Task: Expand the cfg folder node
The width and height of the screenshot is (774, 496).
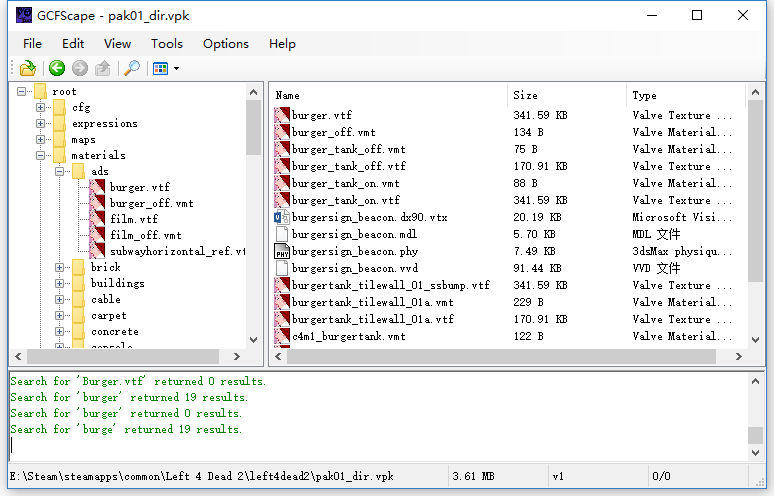Action: coord(40,107)
